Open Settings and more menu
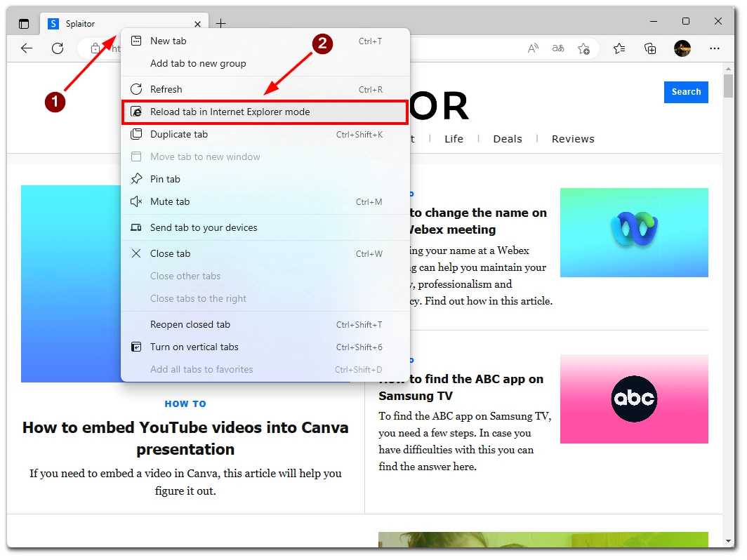The image size is (747, 560). (x=715, y=48)
